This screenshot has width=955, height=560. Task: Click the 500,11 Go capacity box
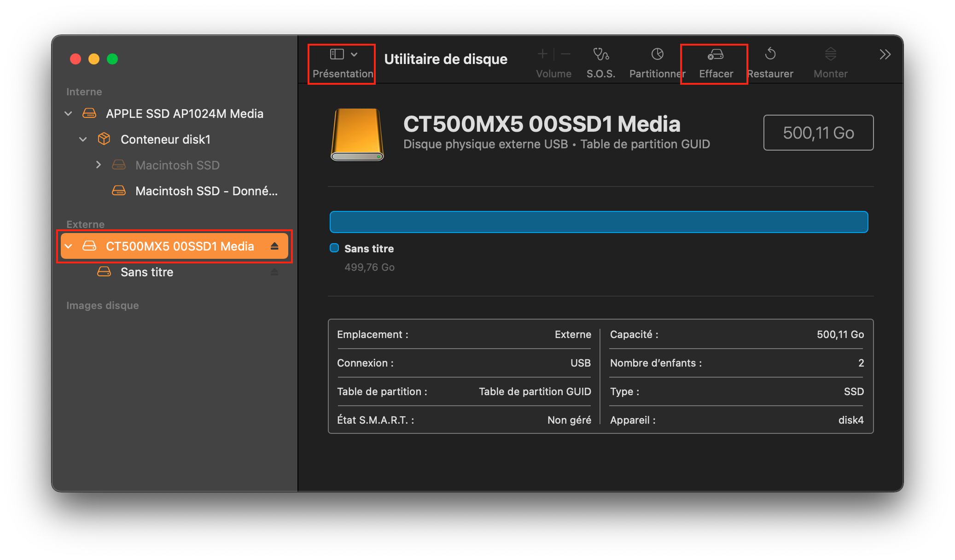coord(818,133)
